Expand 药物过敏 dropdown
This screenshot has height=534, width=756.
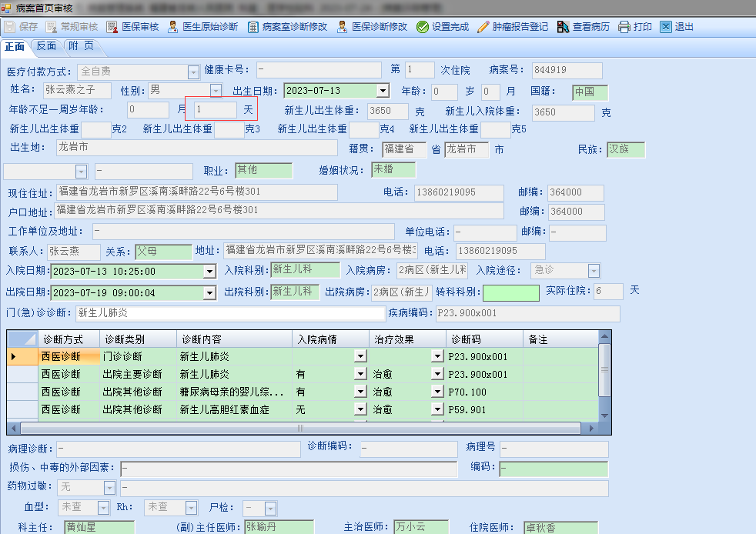(109, 488)
